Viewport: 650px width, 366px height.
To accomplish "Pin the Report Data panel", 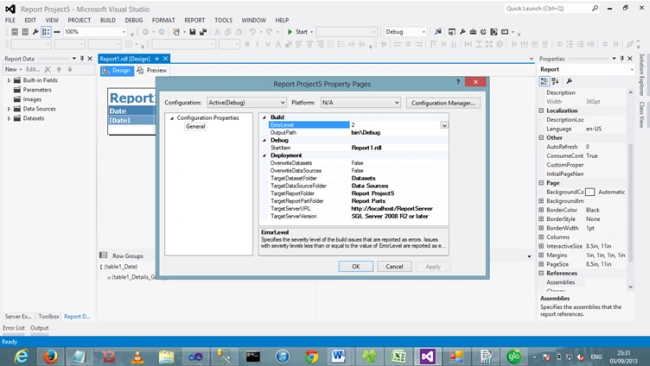I will (x=82, y=58).
